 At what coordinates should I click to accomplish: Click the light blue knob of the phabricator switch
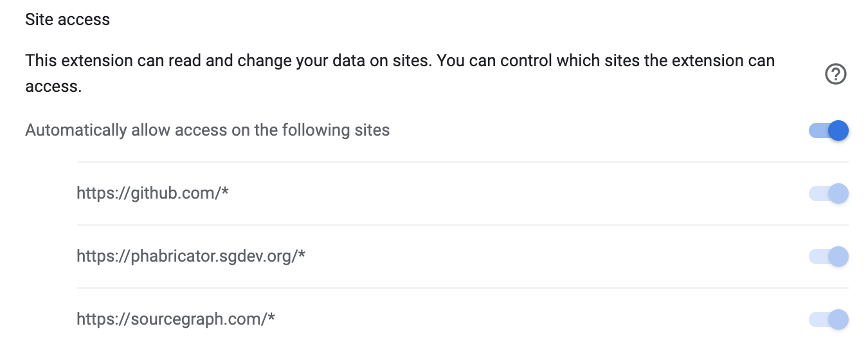pos(838,256)
